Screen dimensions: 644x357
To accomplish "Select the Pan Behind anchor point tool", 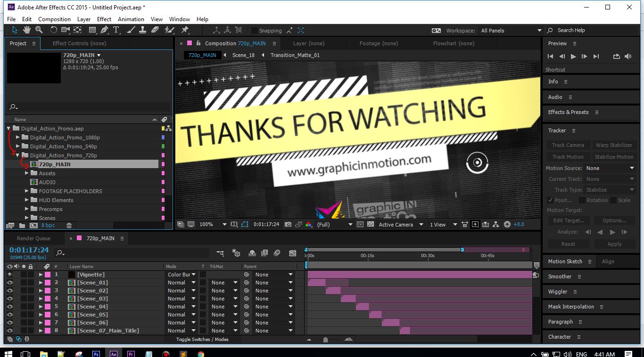I will tap(78, 30).
